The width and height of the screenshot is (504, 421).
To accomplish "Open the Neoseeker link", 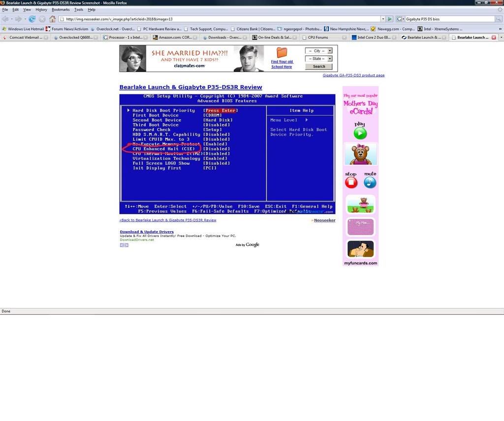I will (324, 220).
